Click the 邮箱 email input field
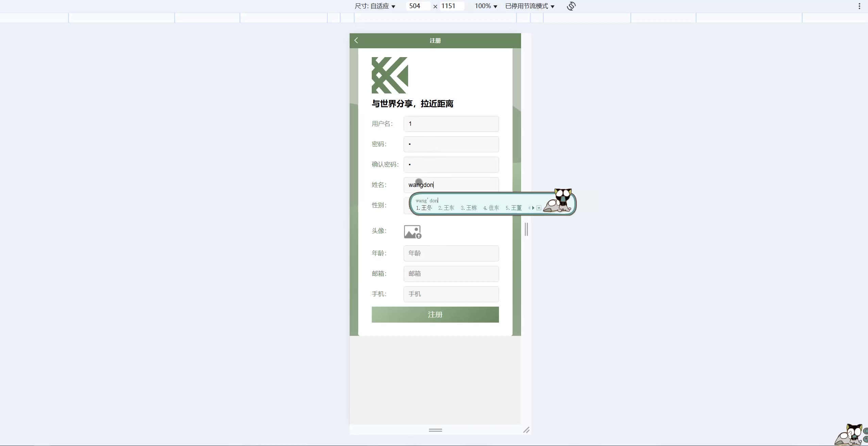Image resolution: width=868 pixels, height=446 pixels. [x=451, y=274]
